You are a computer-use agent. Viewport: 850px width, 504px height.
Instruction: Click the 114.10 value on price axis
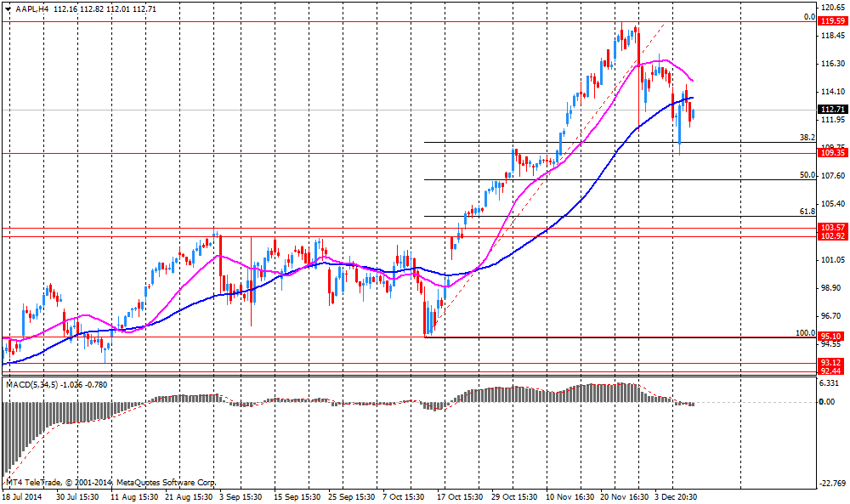coord(833,92)
